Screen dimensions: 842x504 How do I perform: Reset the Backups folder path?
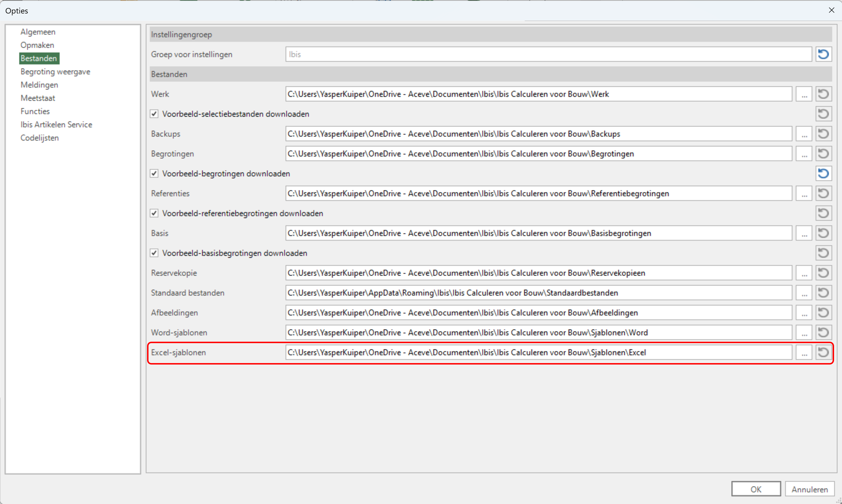tap(823, 134)
